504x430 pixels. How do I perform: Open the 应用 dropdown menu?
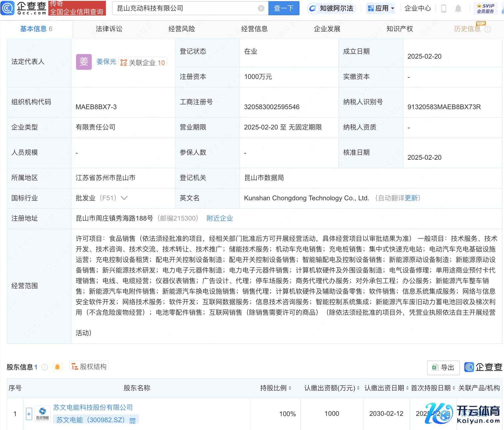pos(381,8)
